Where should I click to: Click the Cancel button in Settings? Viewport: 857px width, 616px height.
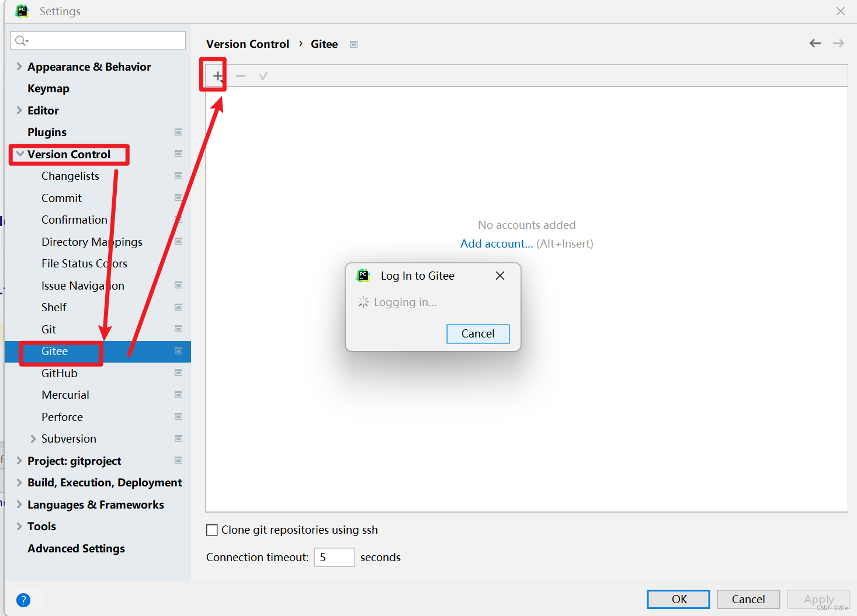point(748,599)
